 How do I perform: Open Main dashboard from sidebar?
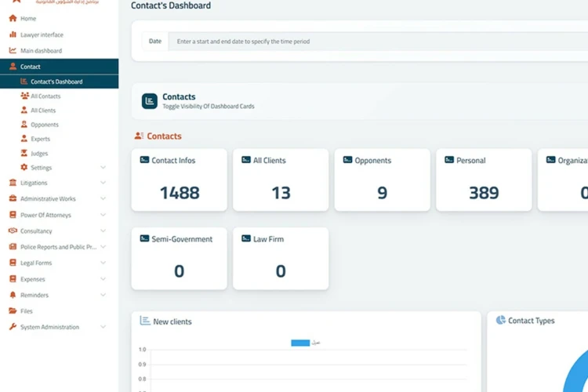tap(60, 50)
